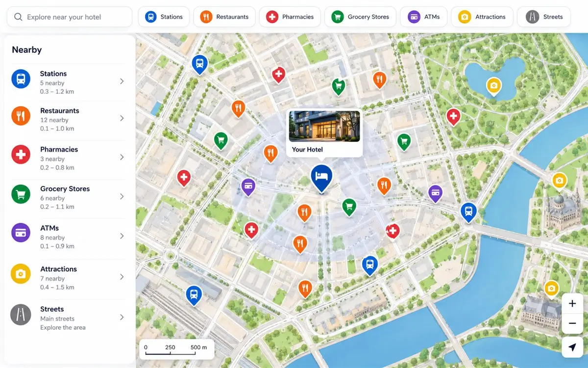Select the Attractions filter chip
This screenshot has width=588, height=368.
tap(482, 17)
